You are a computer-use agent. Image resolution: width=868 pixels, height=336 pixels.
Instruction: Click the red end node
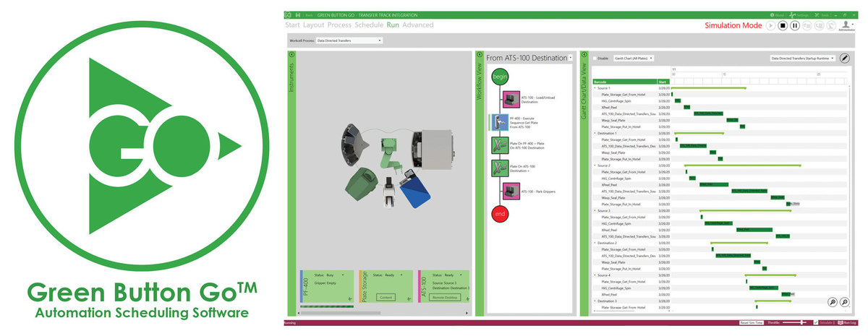coord(500,214)
